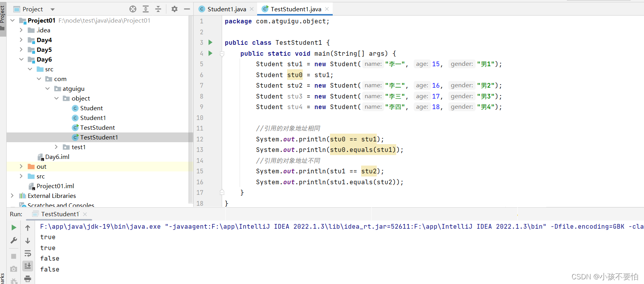Image resolution: width=644 pixels, height=284 pixels.
Task: Collapse src folder under Day6
Action: (x=30, y=69)
